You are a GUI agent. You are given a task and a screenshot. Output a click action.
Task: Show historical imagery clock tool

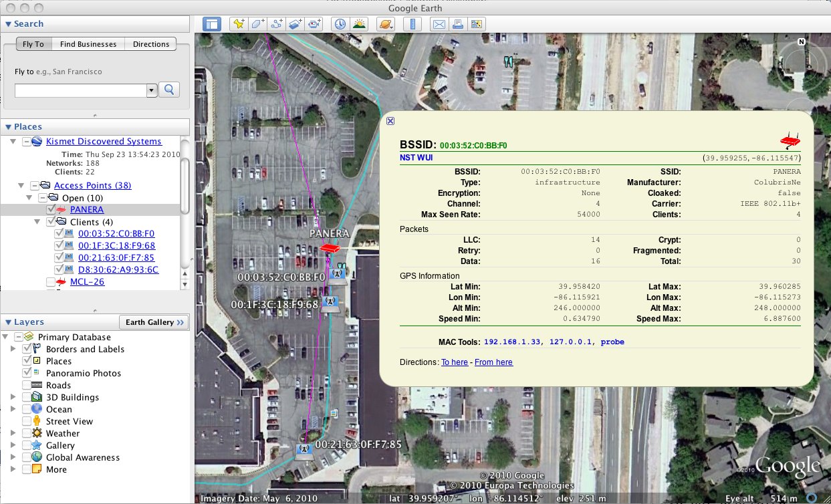[x=340, y=24]
